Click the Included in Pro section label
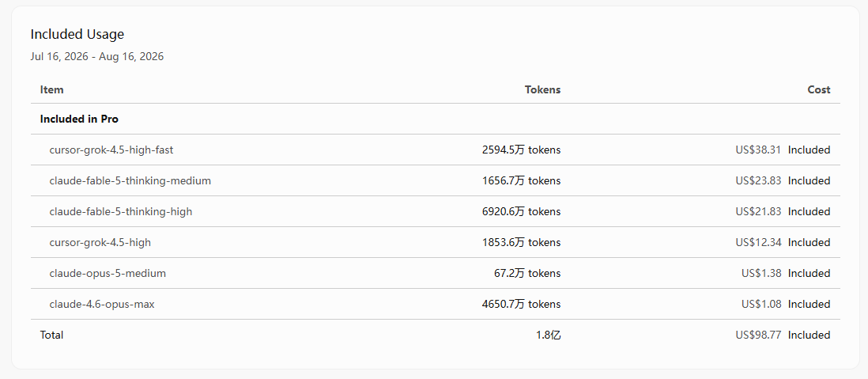 point(79,119)
